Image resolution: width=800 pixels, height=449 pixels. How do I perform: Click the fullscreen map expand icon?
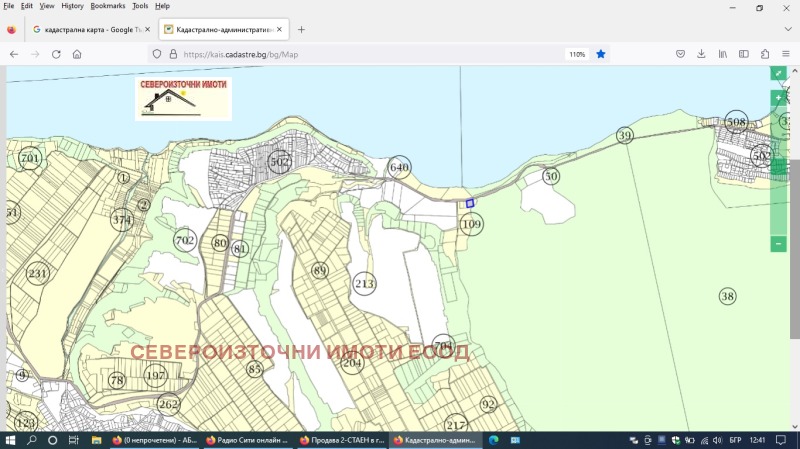[x=778, y=73]
